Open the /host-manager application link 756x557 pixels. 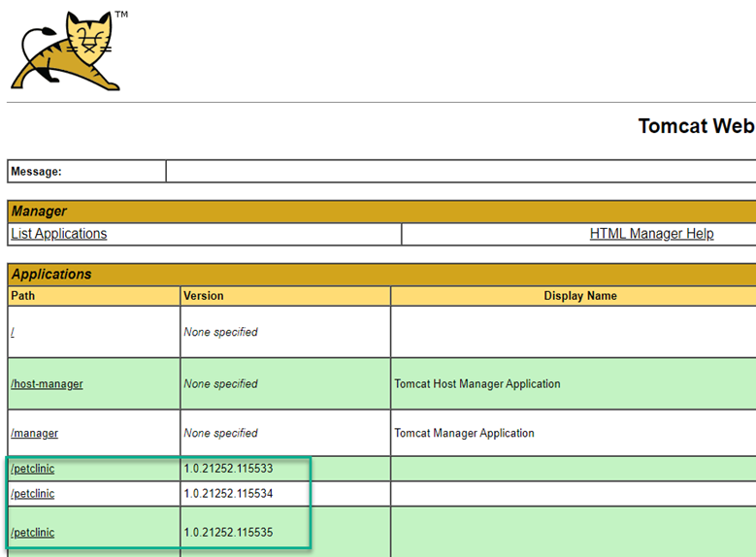(47, 384)
